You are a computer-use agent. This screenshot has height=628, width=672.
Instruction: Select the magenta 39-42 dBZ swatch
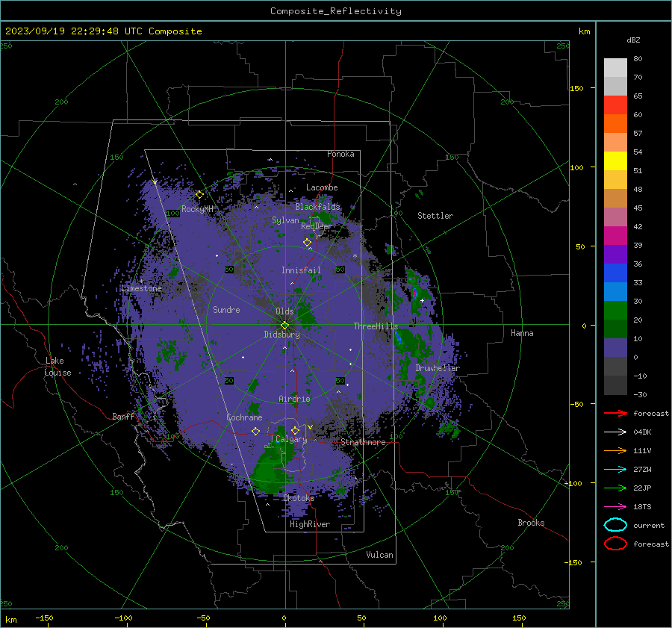point(615,235)
